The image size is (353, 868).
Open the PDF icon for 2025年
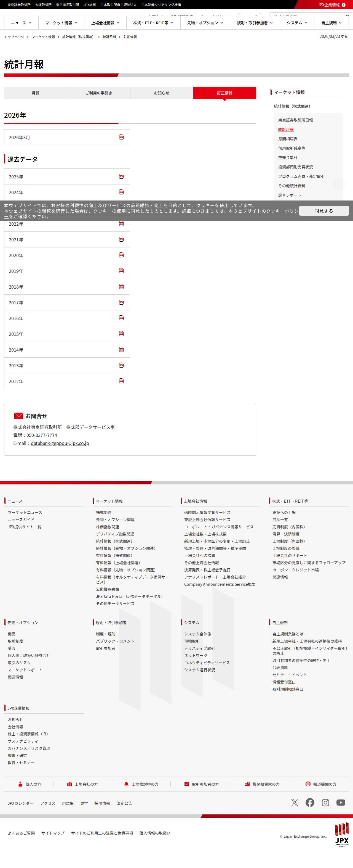click(121, 176)
